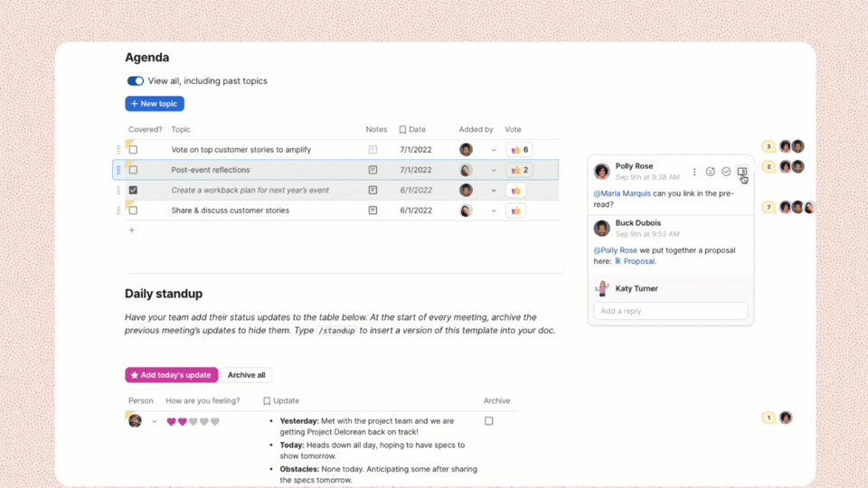
Task: Click the New topic button
Action: pyautogui.click(x=155, y=104)
